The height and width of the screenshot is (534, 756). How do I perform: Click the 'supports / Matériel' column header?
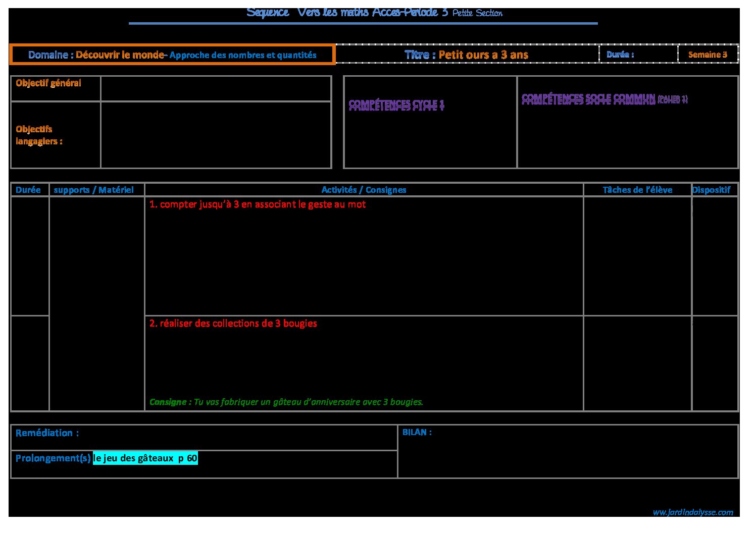pyautogui.click(x=94, y=190)
